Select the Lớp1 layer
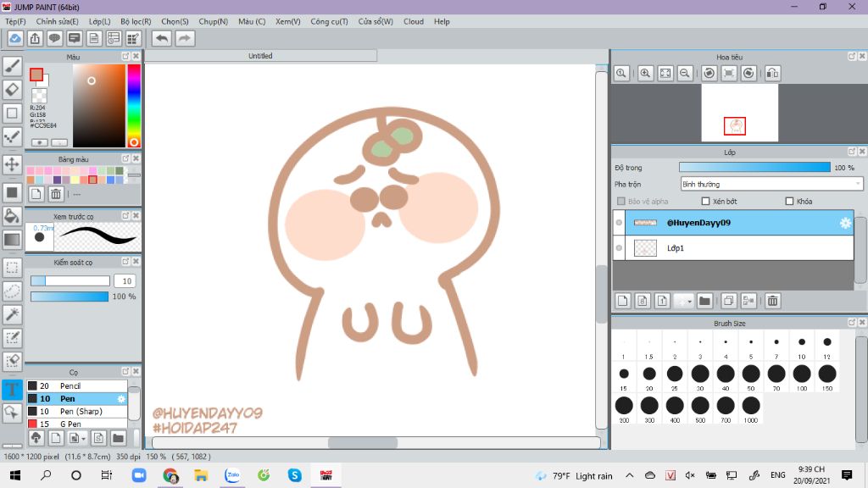 [x=739, y=248]
